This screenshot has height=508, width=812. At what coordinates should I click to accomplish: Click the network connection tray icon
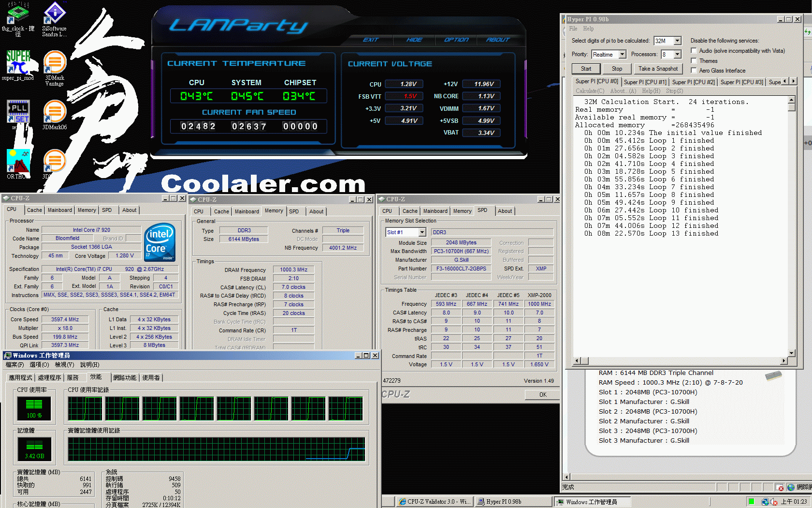click(765, 502)
